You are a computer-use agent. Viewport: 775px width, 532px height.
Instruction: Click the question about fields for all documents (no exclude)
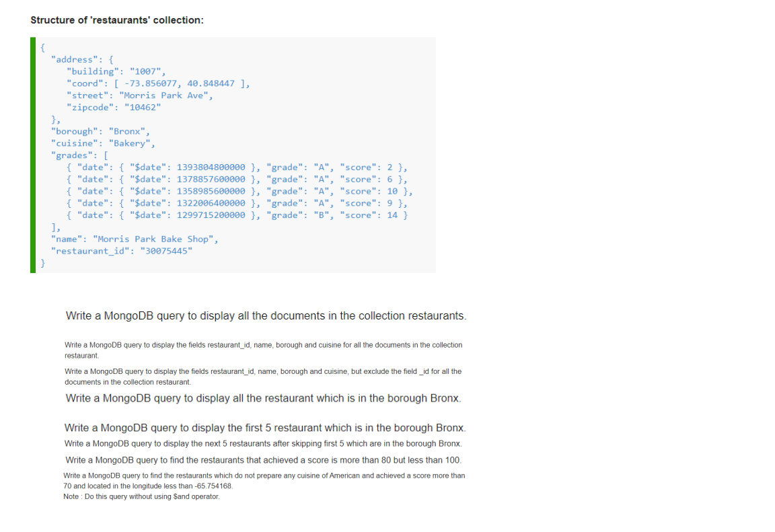pyautogui.click(x=264, y=350)
